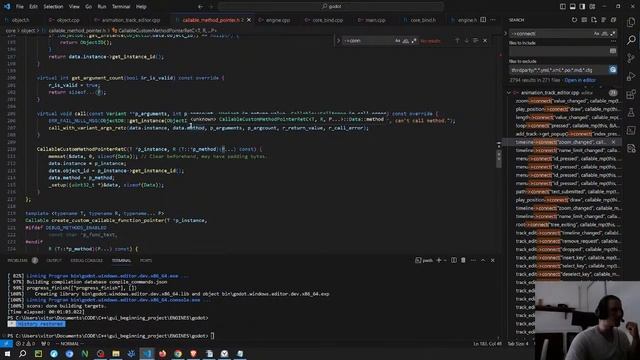Viewport: 640px width, 360px height.
Task: Clear the search results
Action: click(x=584, y=20)
